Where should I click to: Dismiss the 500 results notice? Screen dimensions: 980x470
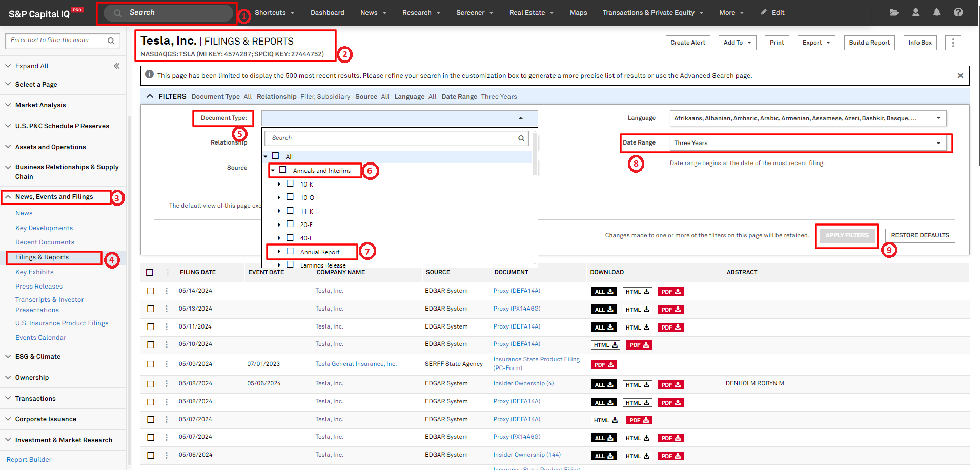960,75
